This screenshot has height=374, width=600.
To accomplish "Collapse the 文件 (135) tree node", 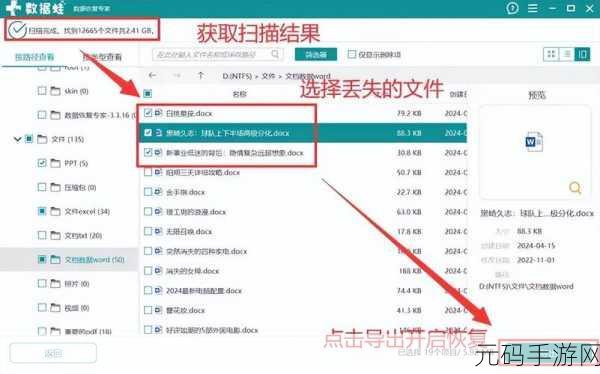I will pos(17,139).
